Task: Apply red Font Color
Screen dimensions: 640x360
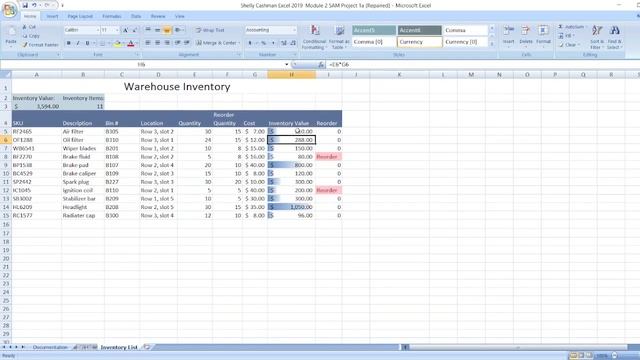Action: [x=131, y=43]
